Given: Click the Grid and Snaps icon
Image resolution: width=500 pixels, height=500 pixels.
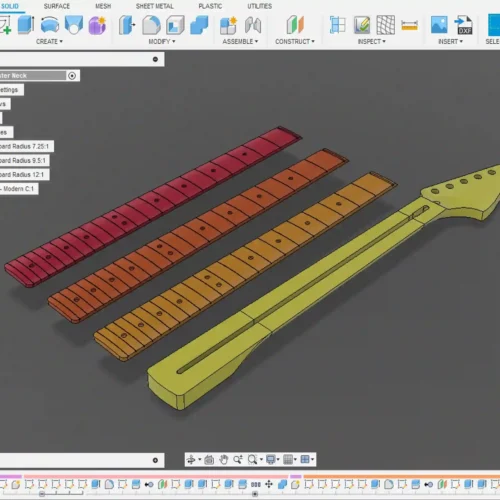Looking at the screenshot, I should (288, 460).
